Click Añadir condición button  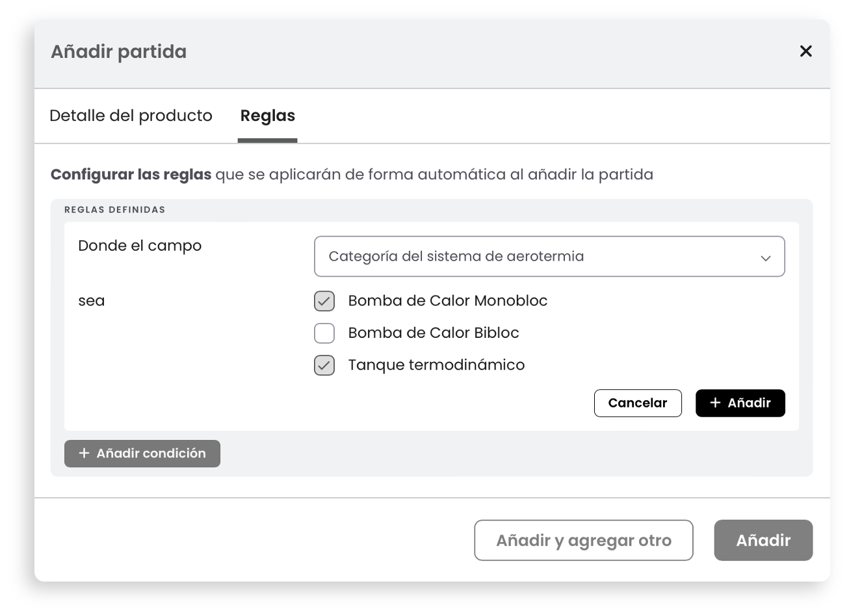click(x=142, y=454)
